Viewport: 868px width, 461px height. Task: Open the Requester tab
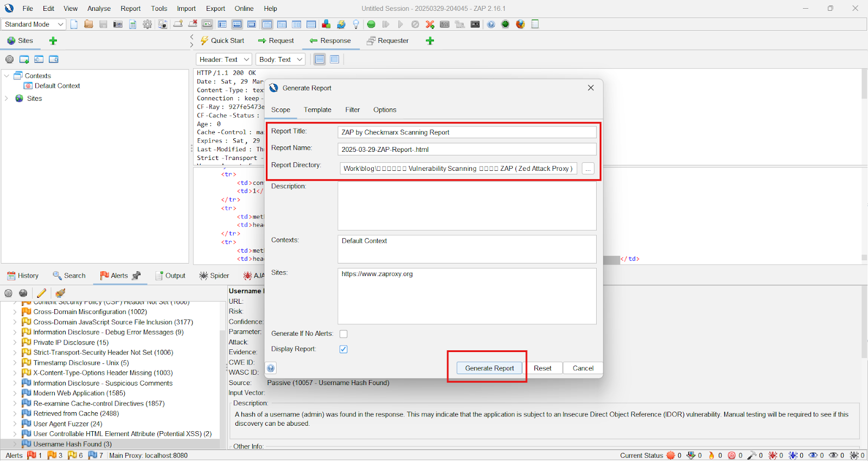click(x=388, y=41)
